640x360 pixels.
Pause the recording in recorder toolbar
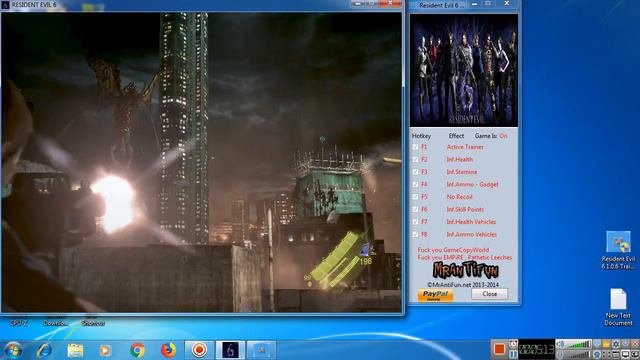(513, 354)
